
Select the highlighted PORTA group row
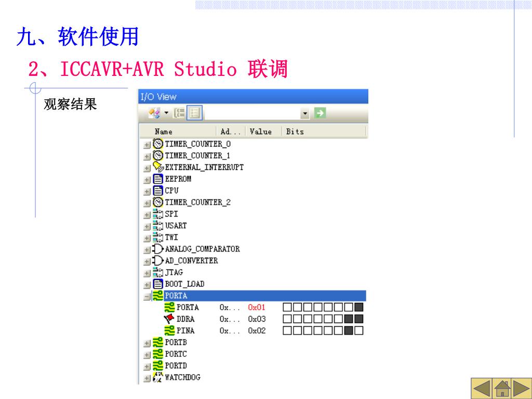(265, 296)
